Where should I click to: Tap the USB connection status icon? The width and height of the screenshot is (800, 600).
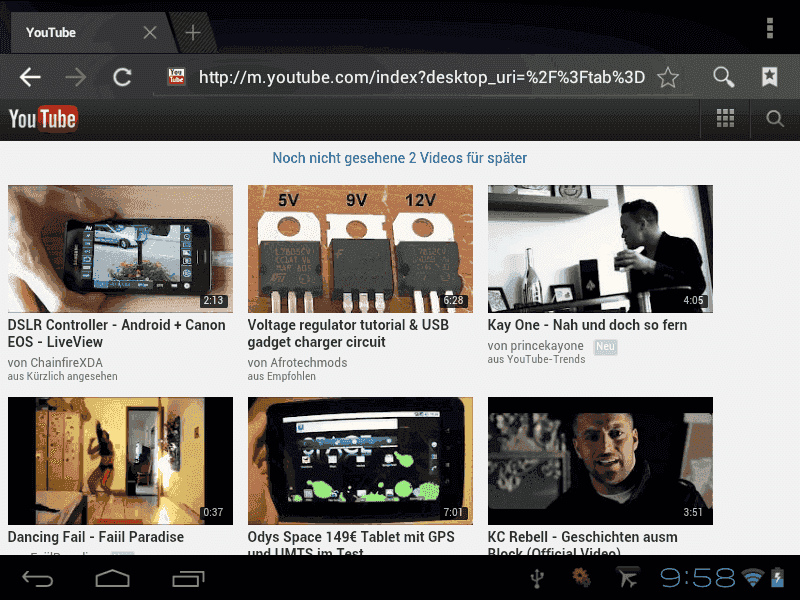(x=537, y=579)
